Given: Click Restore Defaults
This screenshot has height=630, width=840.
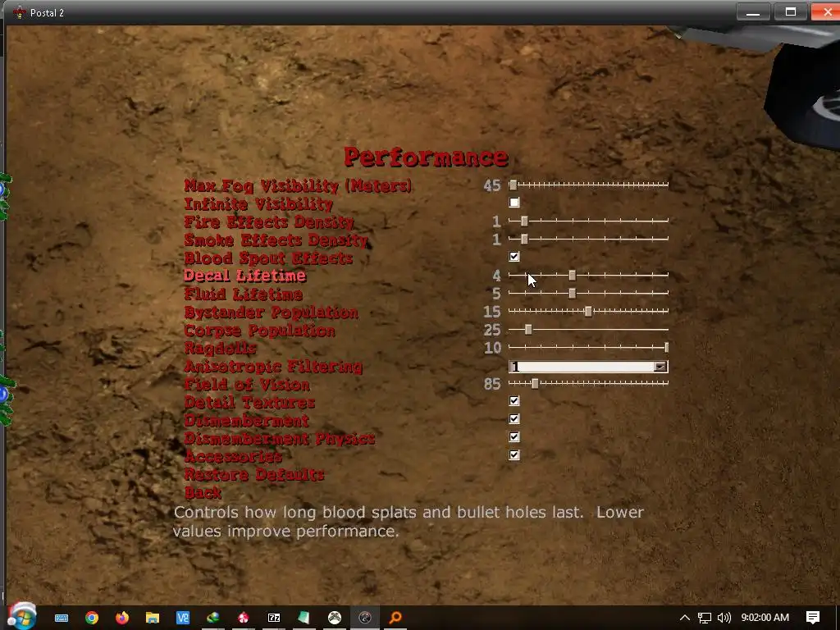Looking at the screenshot, I should coord(254,475).
